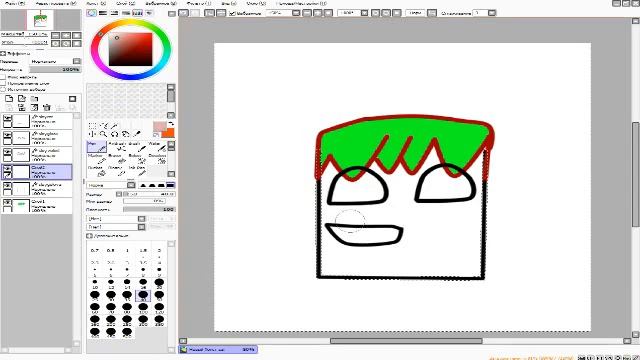Toggle visibility of the bottom green layer

(7, 202)
